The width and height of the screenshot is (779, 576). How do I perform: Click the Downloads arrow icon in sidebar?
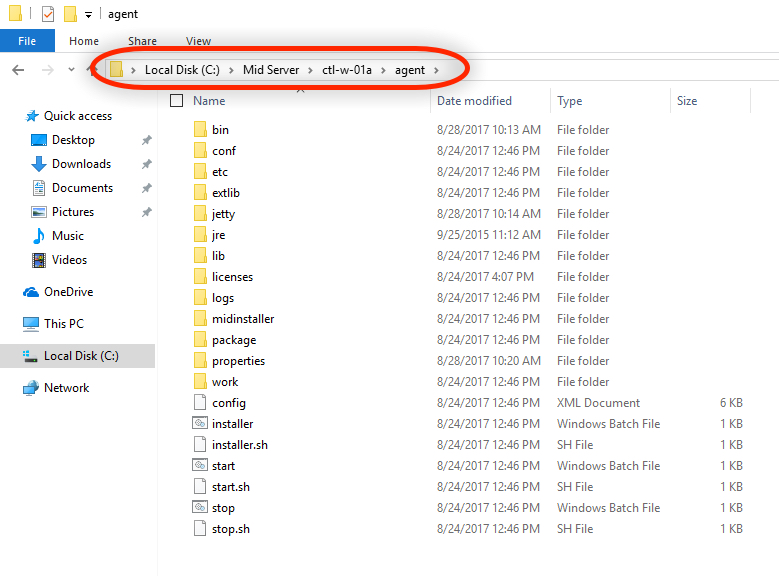39,164
